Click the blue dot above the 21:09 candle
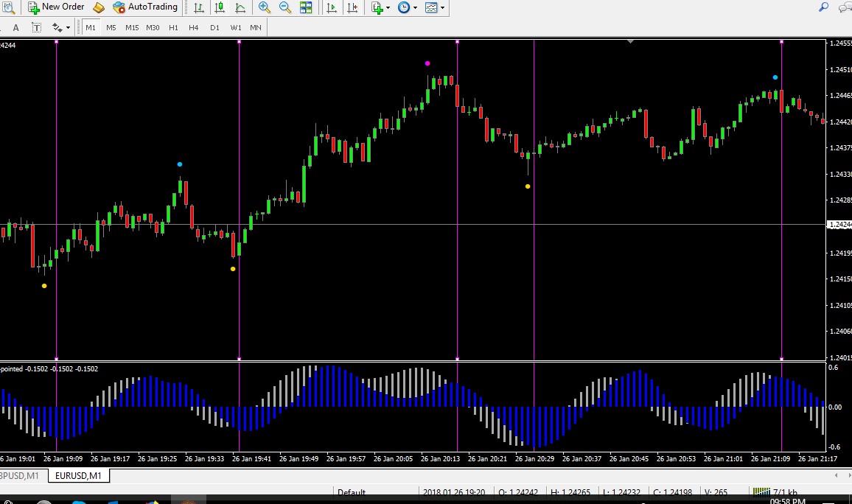 (x=775, y=77)
